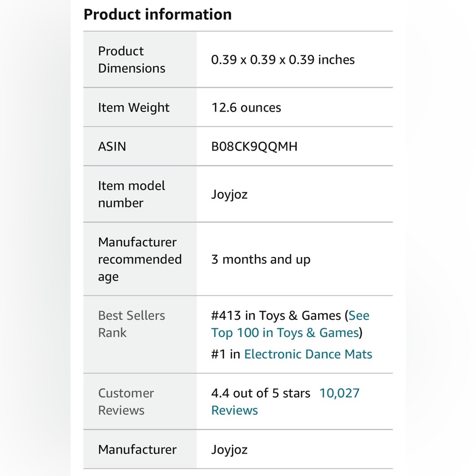Click the Manufacturer recommended age label

pyautogui.click(x=139, y=259)
